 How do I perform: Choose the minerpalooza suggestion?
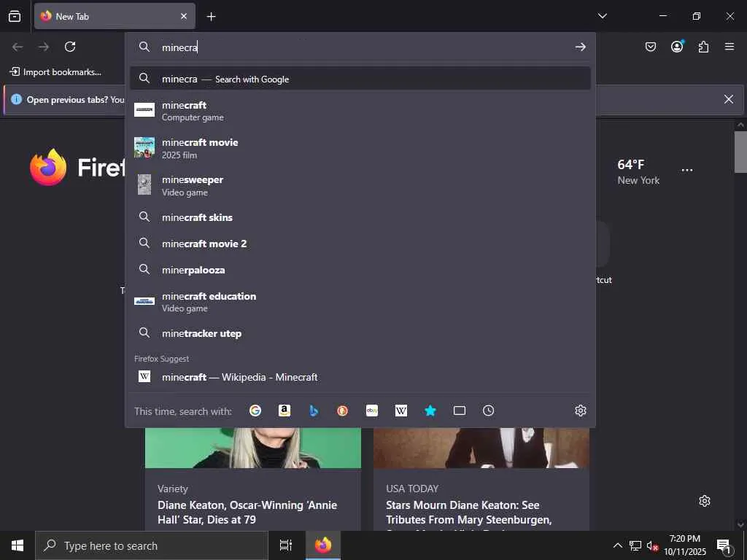(360, 270)
